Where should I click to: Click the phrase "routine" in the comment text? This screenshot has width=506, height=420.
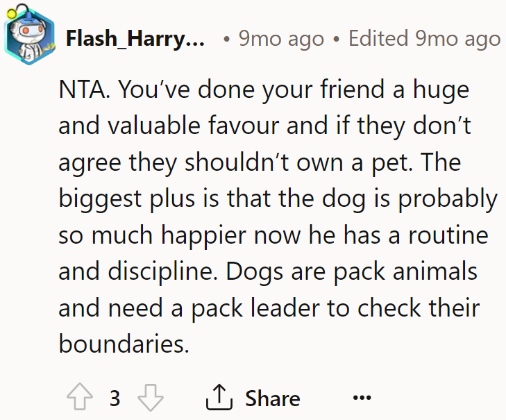click(448, 235)
